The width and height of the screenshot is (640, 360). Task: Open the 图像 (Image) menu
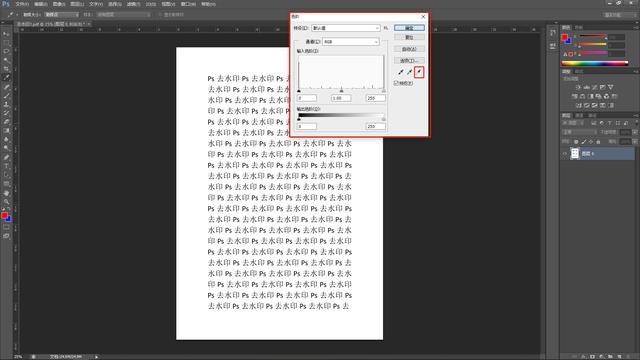tap(59, 4)
